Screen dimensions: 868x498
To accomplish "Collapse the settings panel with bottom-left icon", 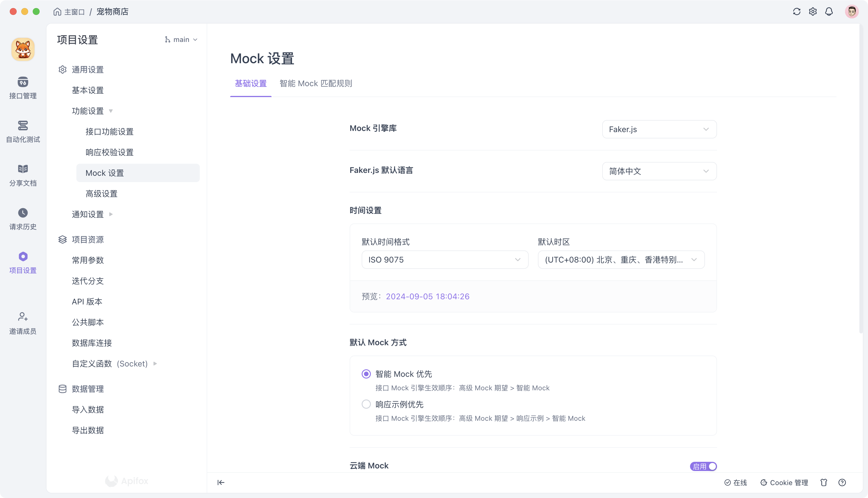I will coord(221,482).
